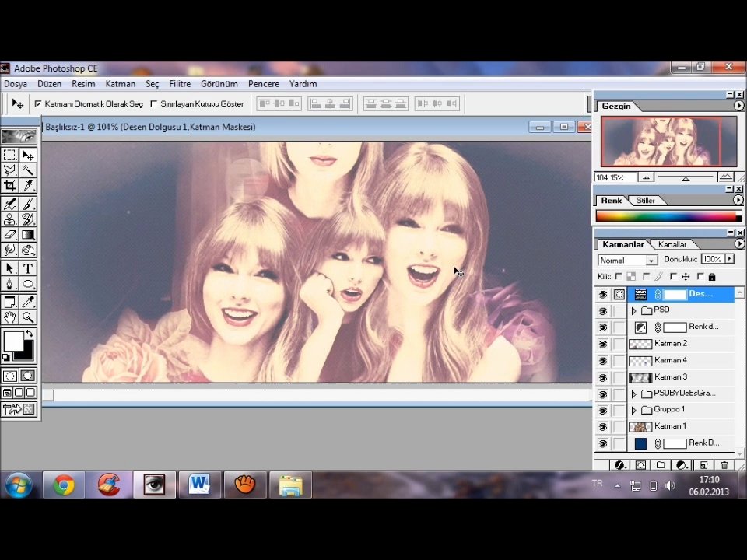Screen dimensions: 747x560
Task: Select the Move tool in toolbox
Action: [x=28, y=156]
